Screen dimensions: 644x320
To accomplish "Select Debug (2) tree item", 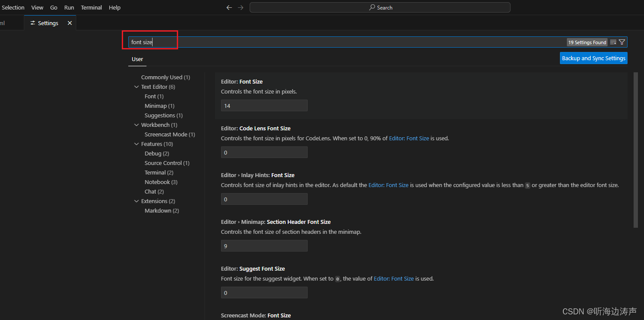I will tap(157, 153).
